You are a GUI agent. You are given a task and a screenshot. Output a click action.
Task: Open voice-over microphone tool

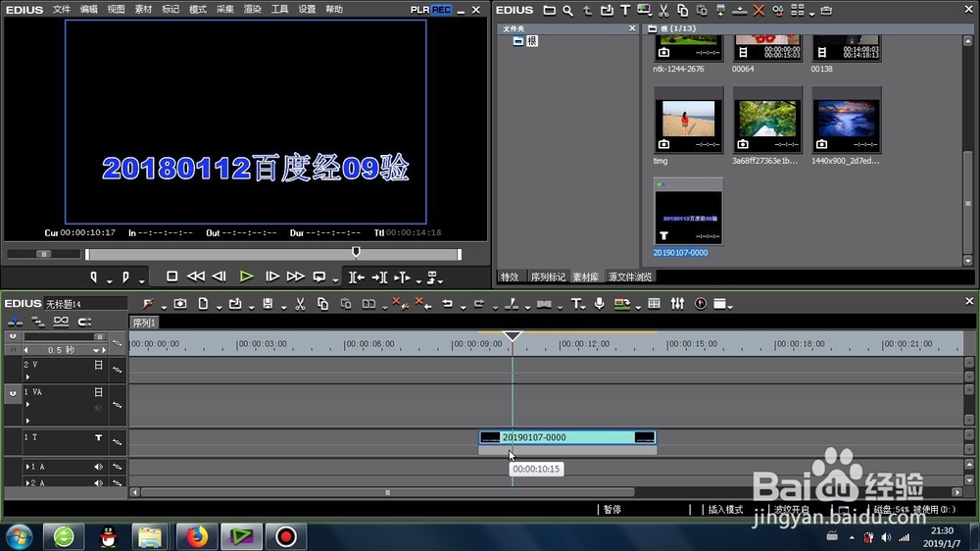click(x=600, y=304)
